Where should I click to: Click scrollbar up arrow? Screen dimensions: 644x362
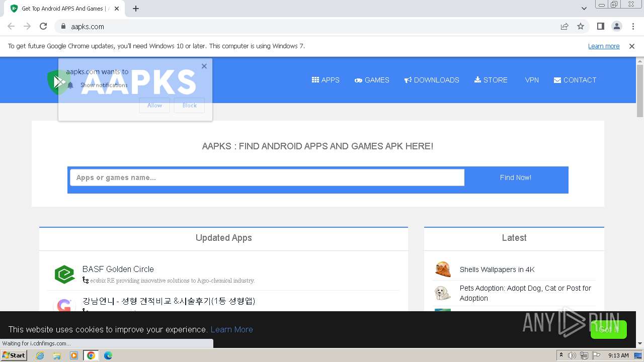click(x=640, y=61)
